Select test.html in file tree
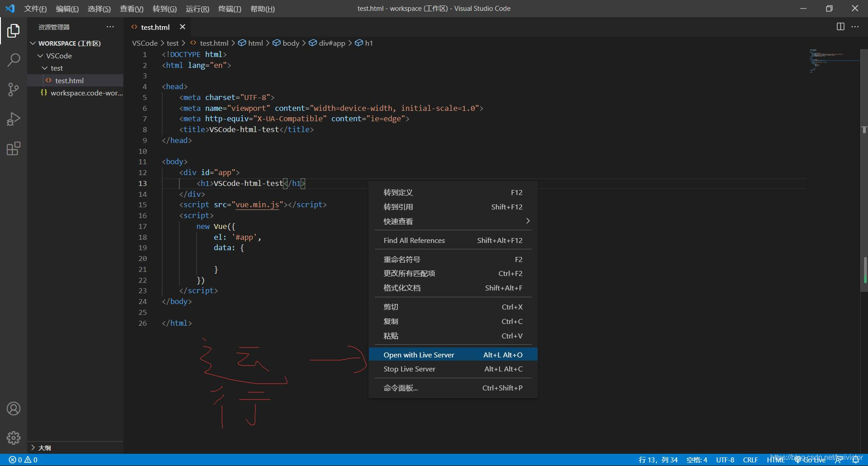This screenshot has height=466, width=868. click(x=75, y=81)
